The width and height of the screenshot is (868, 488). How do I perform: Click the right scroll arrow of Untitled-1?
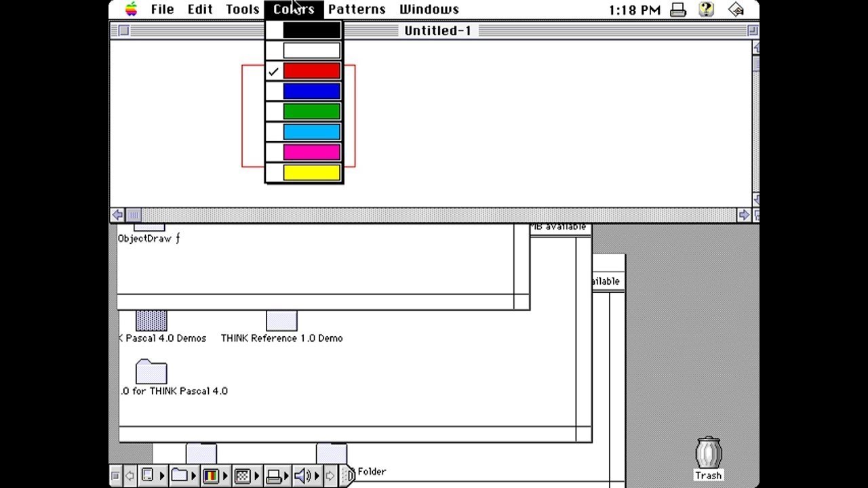744,215
